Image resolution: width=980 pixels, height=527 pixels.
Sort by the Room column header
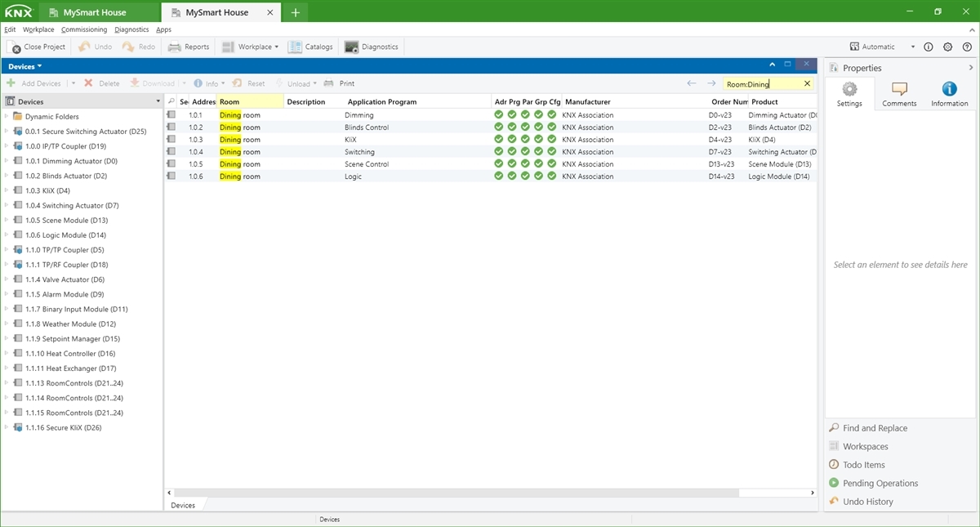pyautogui.click(x=250, y=101)
